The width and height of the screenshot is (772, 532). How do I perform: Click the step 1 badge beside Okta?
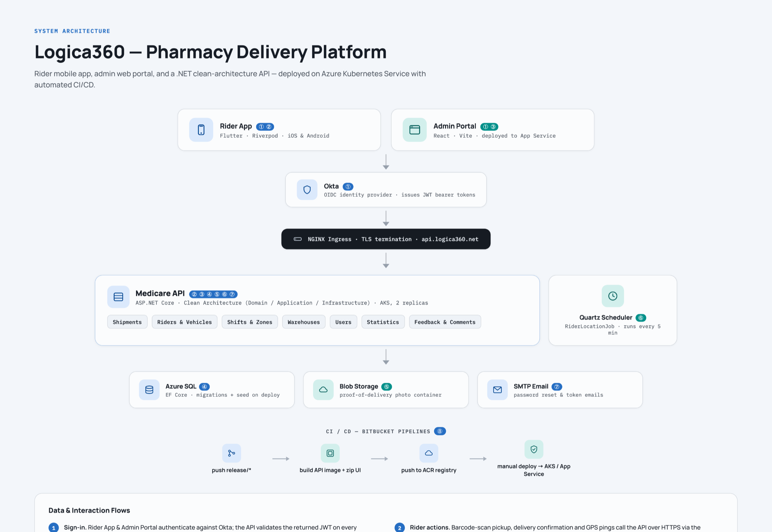(348, 187)
